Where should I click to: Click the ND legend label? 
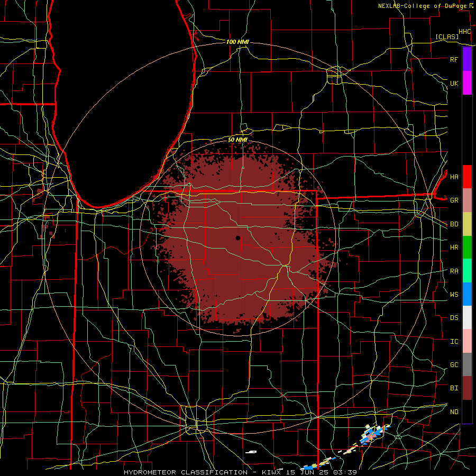pos(454,412)
